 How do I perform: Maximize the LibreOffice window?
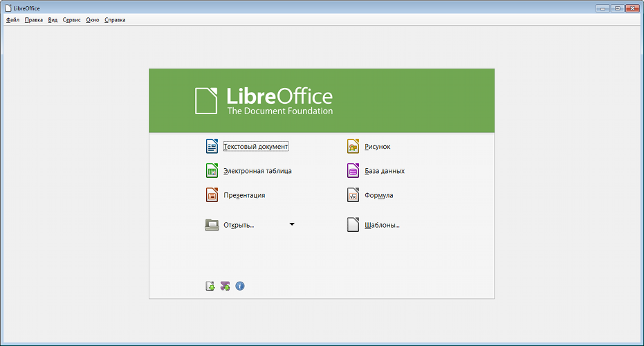point(617,8)
